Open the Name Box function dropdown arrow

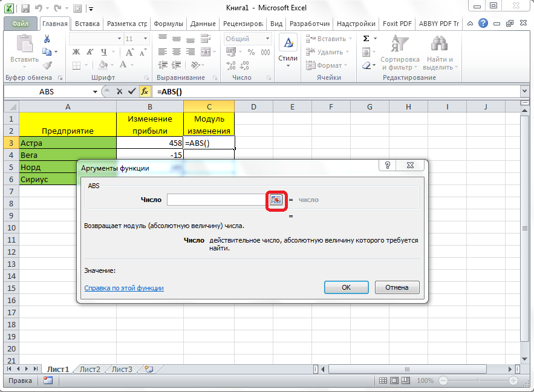[95, 91]
